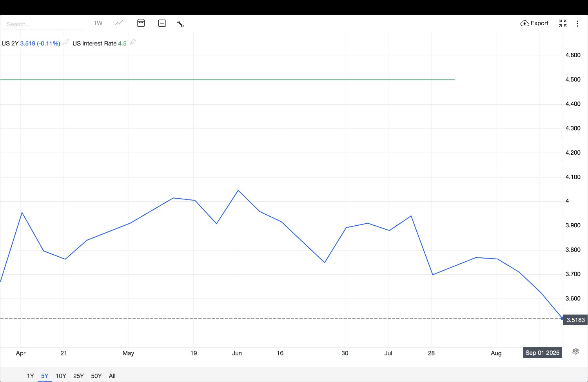Open the wrench tools icon
This screenshot has height=382, width=588.
pos(180,24)
